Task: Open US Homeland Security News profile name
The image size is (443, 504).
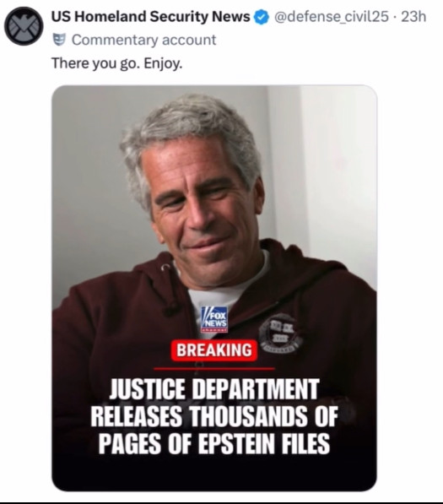Action: point(151,16)
